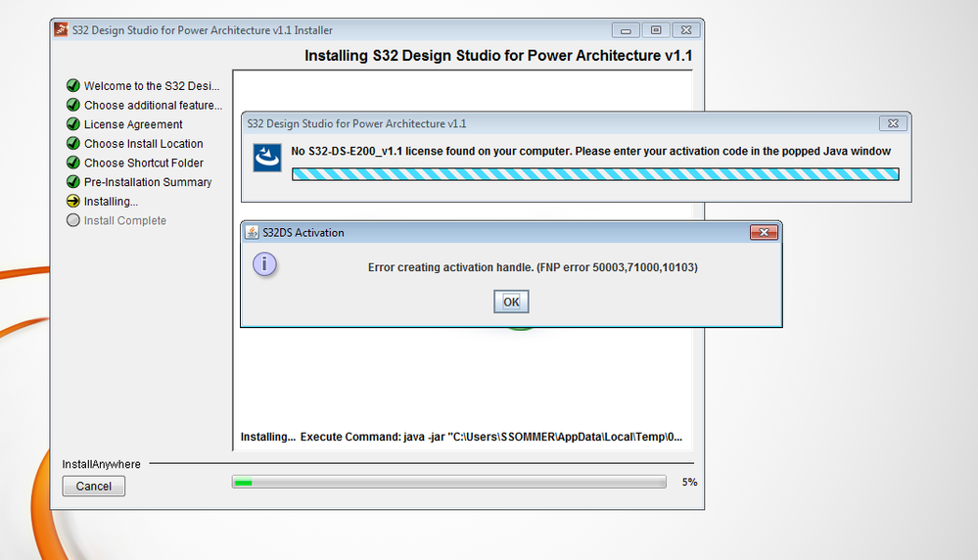The height and width of the screenshot is (560, 978).
Task: Click the green check next to Choose Shortcut Folder
Action: (73, 163)
